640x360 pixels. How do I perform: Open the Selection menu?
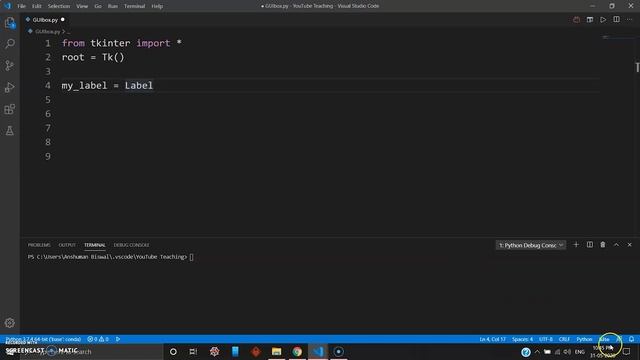59,6
